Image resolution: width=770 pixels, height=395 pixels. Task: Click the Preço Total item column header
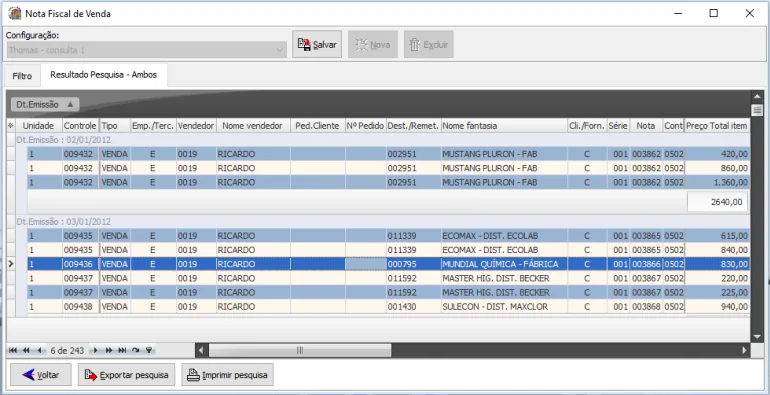click(716, 126)
